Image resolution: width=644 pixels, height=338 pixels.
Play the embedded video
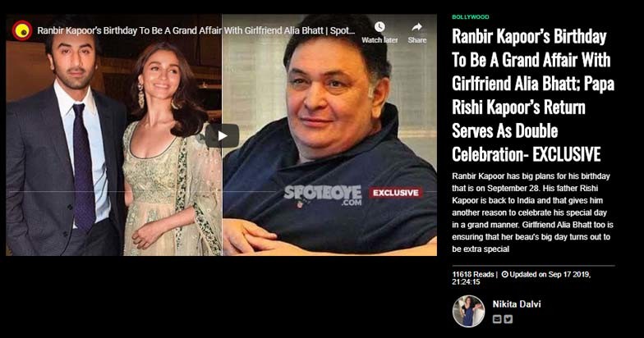click(x=222, y=135)
